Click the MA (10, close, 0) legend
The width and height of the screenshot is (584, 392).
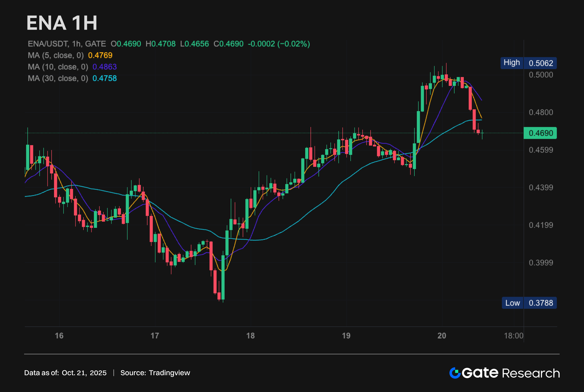point(58,67)
